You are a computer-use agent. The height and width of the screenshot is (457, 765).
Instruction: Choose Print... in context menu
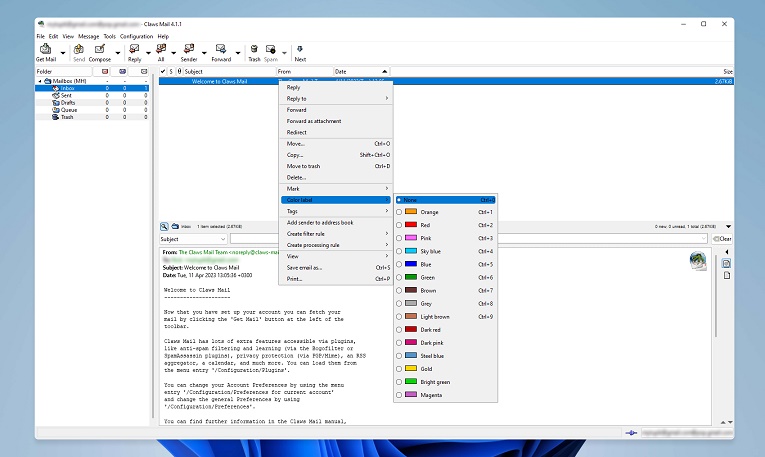pyautogui.click(x=336, y=279)
